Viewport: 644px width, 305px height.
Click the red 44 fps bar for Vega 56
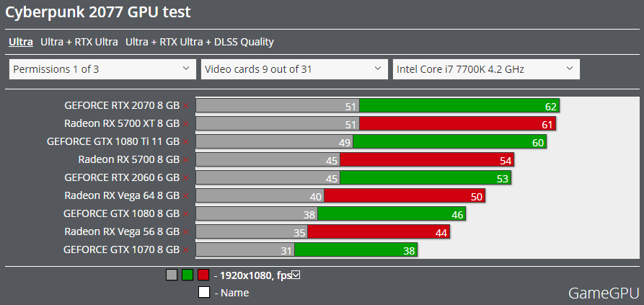tap(379, 232)
